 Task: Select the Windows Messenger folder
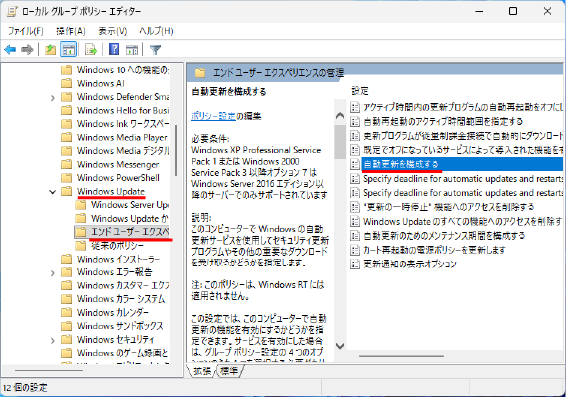coord(118,165)
